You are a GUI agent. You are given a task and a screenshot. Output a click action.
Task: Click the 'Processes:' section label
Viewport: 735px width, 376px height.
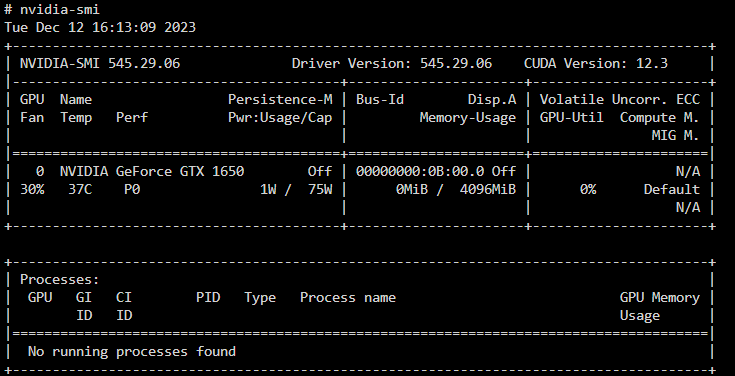(60, 280)
